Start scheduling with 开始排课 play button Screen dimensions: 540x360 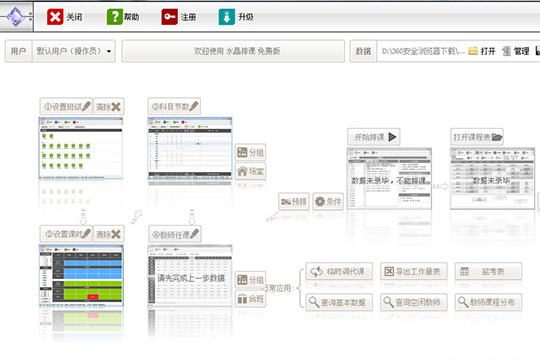(374, 137)
